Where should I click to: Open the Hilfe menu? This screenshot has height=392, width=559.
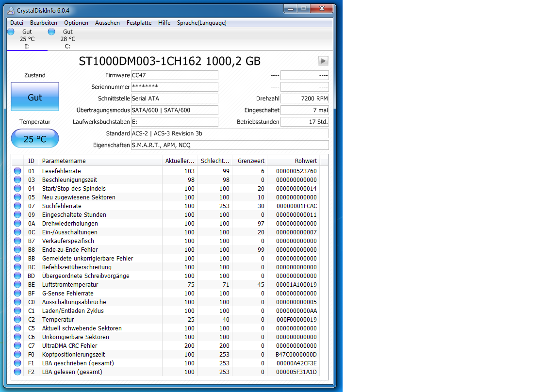coord(164,23)
